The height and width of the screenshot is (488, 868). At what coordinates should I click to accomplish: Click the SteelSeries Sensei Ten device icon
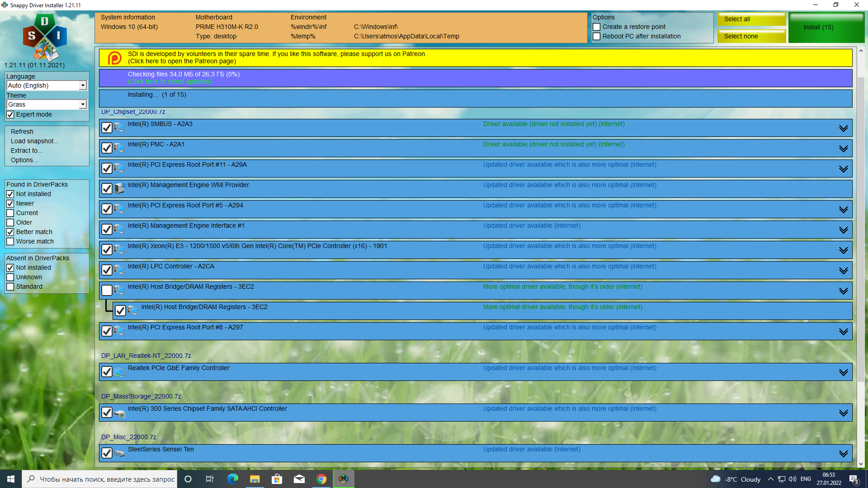coord(119,453)
